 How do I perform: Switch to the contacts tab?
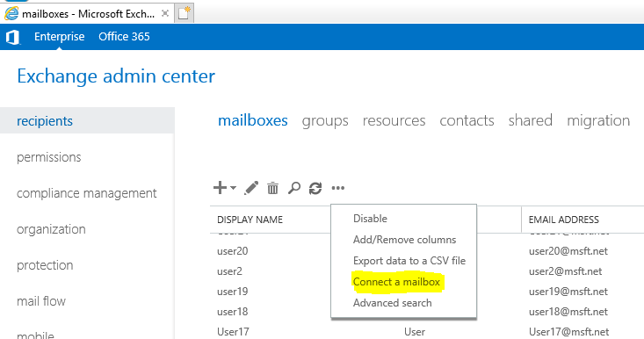[467, 120]
